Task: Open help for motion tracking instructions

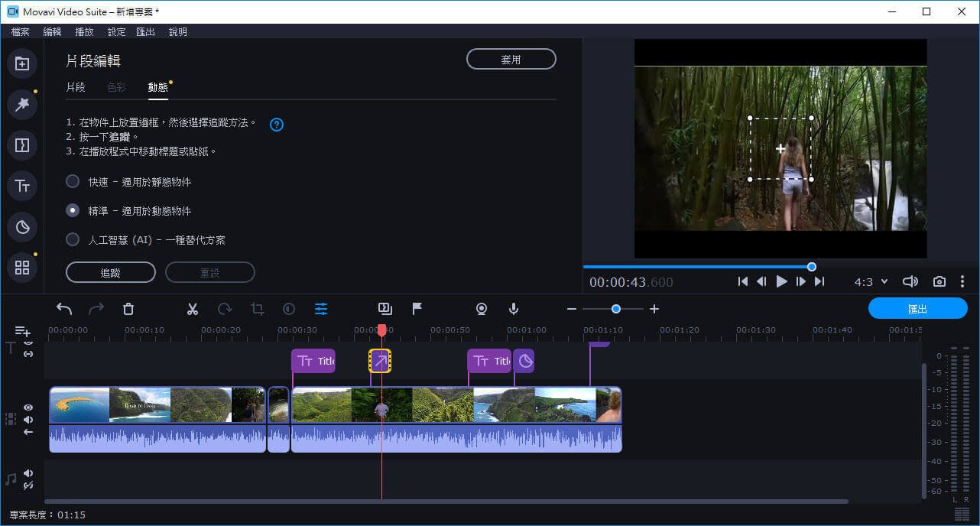Action: [x=277, y=125]
